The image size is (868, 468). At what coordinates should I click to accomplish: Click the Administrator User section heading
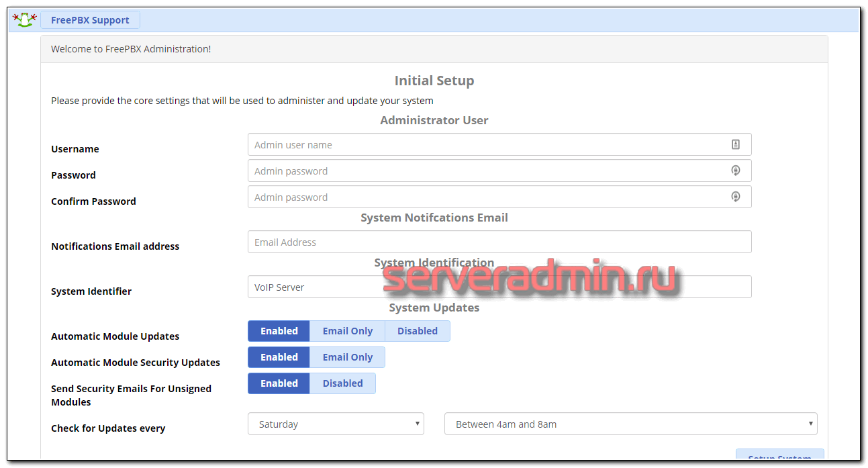coord(434,120)
